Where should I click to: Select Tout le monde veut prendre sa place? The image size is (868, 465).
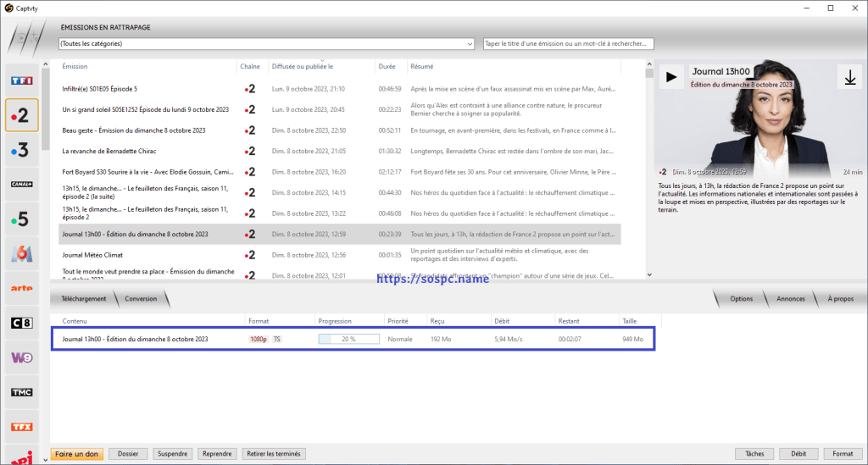tap(340, 273)
